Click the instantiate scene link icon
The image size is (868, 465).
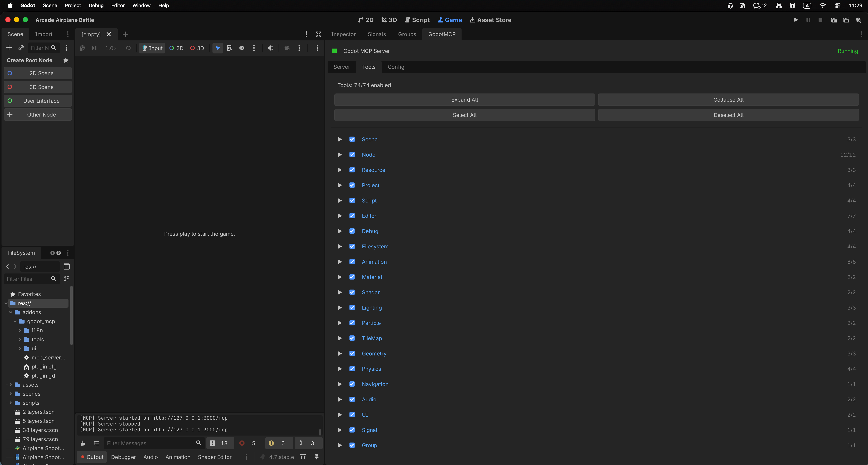tap(21, 48)
